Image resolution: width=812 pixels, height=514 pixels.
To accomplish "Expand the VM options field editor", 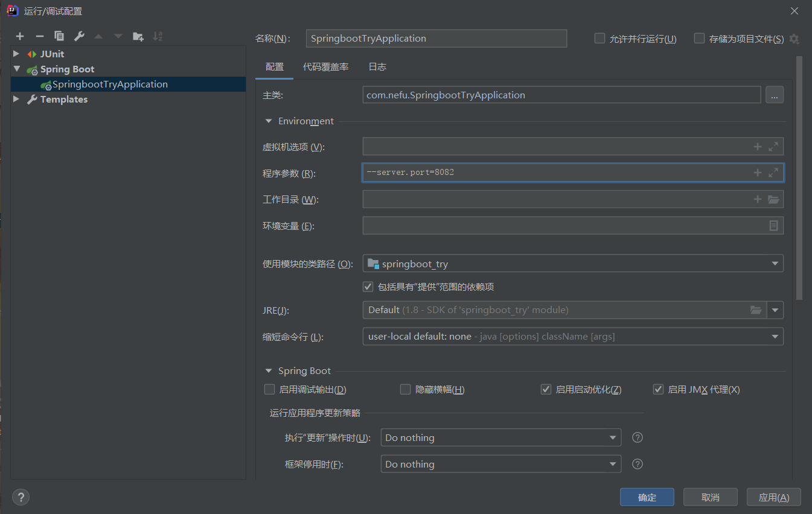I will tap(773, 147).
